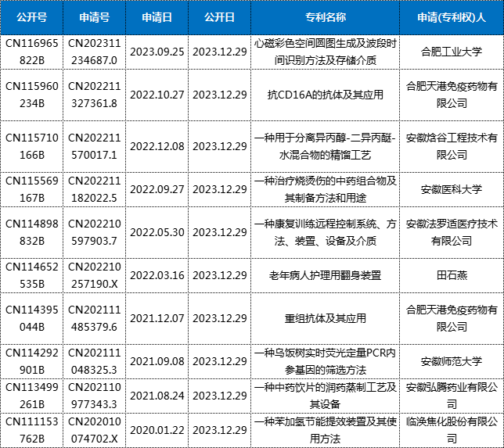Click application date 2023.09.25
Image resolution: width=504 pixels, height=448 pixels.
157,52
